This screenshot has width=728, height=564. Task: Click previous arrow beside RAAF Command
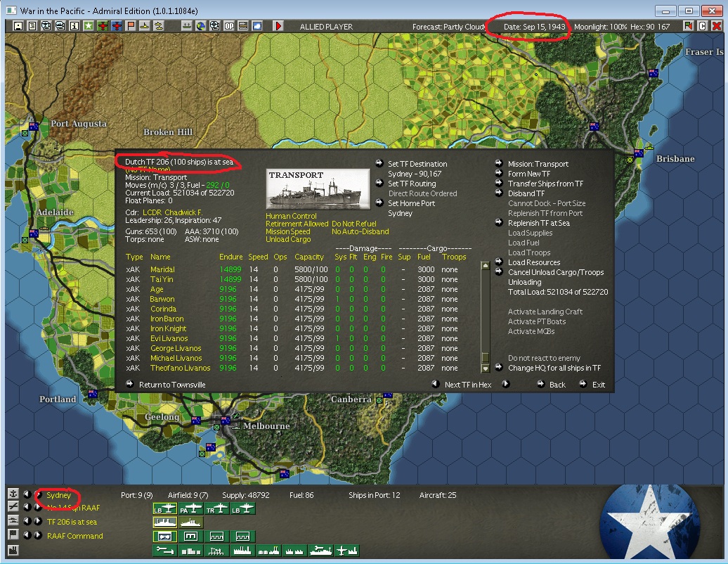pyautogui.click(x=27, y=534)
